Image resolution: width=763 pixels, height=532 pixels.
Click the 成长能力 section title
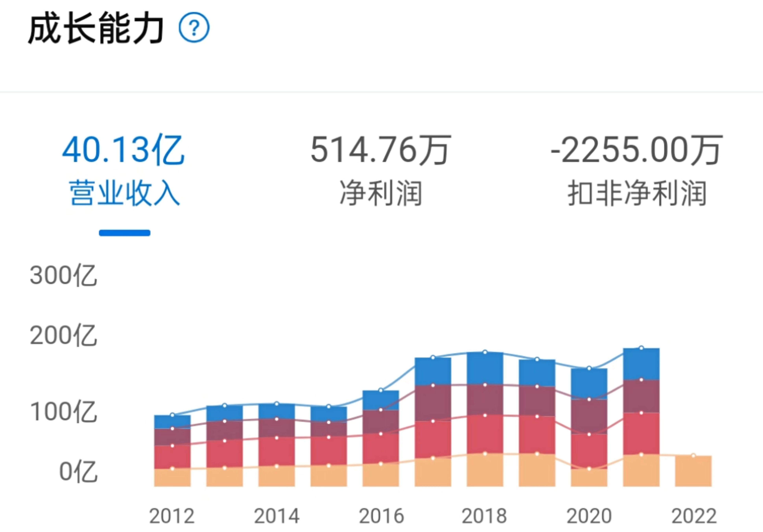[96, 28]
